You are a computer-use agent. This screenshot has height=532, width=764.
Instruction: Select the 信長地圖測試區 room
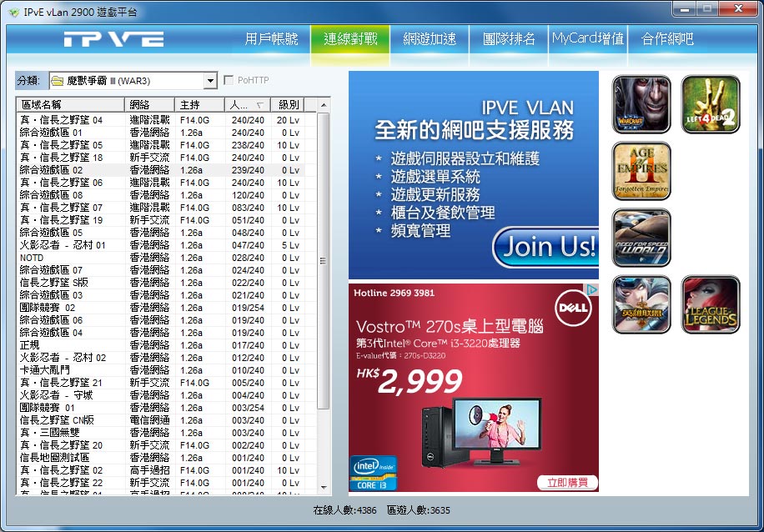point(160,458)
